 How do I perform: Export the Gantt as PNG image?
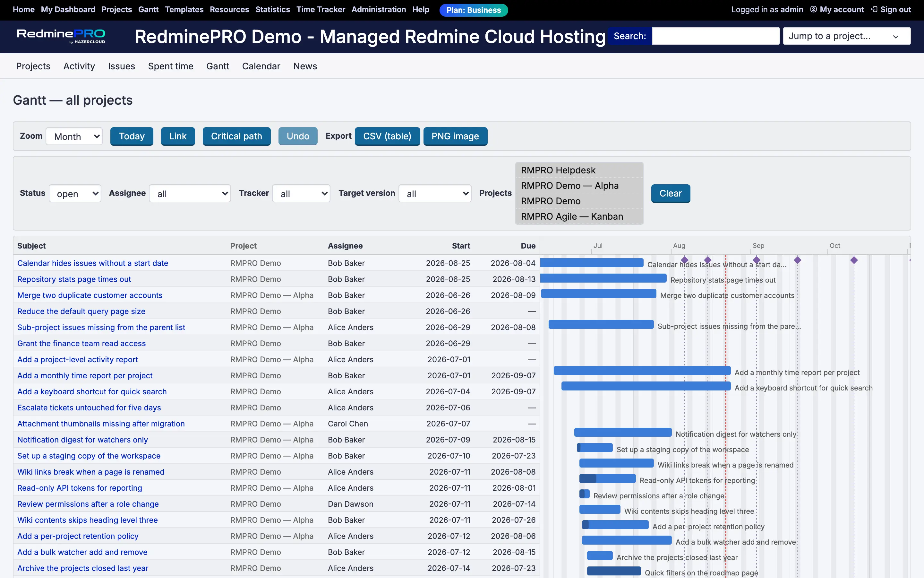455,136
